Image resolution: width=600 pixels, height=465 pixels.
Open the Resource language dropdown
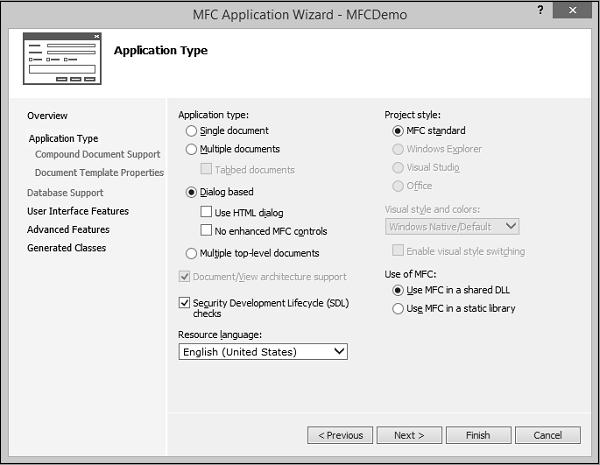pos(263,352)
